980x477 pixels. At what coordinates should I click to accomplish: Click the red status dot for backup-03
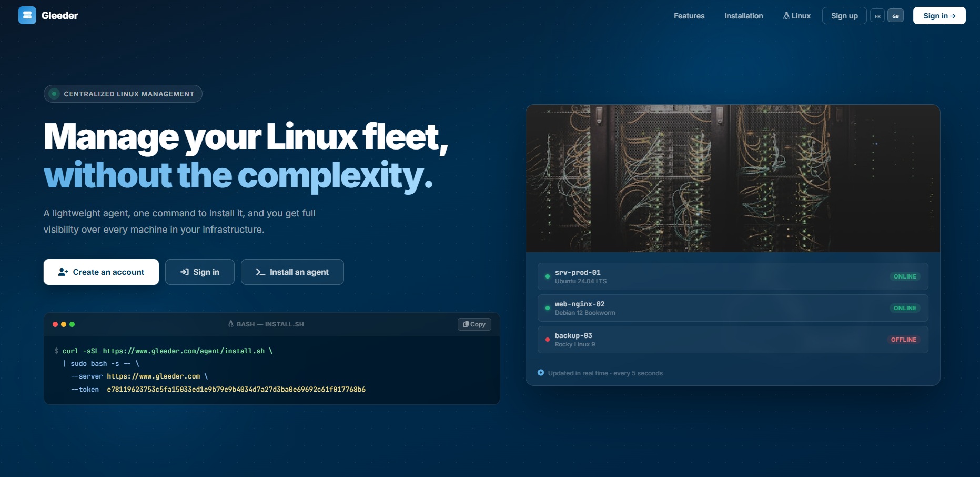coord(548,340)
